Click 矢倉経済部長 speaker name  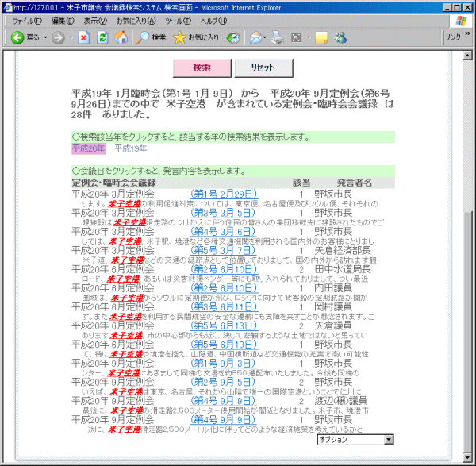click(343, 250)
